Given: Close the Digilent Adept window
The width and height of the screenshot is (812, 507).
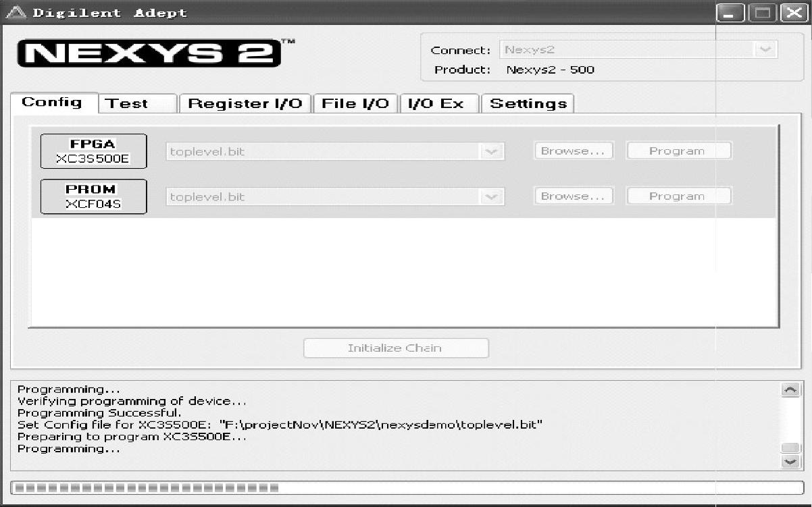Looking at the screenshot, I should tap(794, 13).
